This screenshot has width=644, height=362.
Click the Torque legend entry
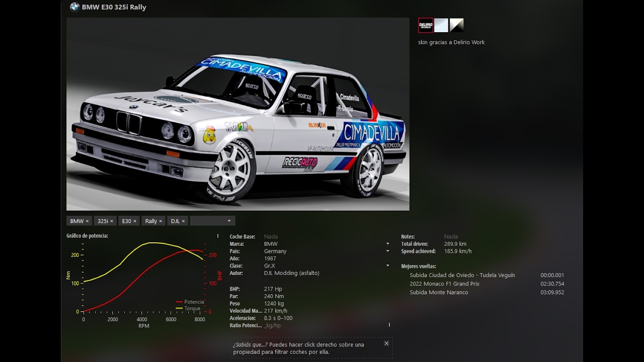(x=188, y=308)
